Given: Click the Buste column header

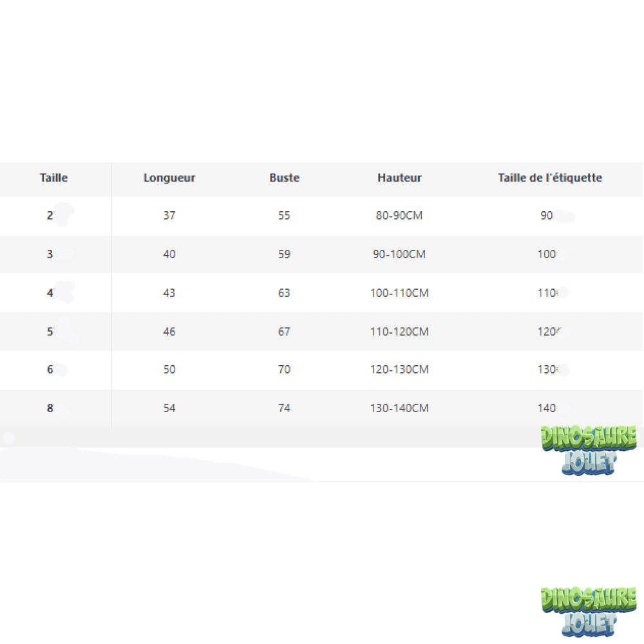Looking at the screenshot, I should [x=284, y=178].
